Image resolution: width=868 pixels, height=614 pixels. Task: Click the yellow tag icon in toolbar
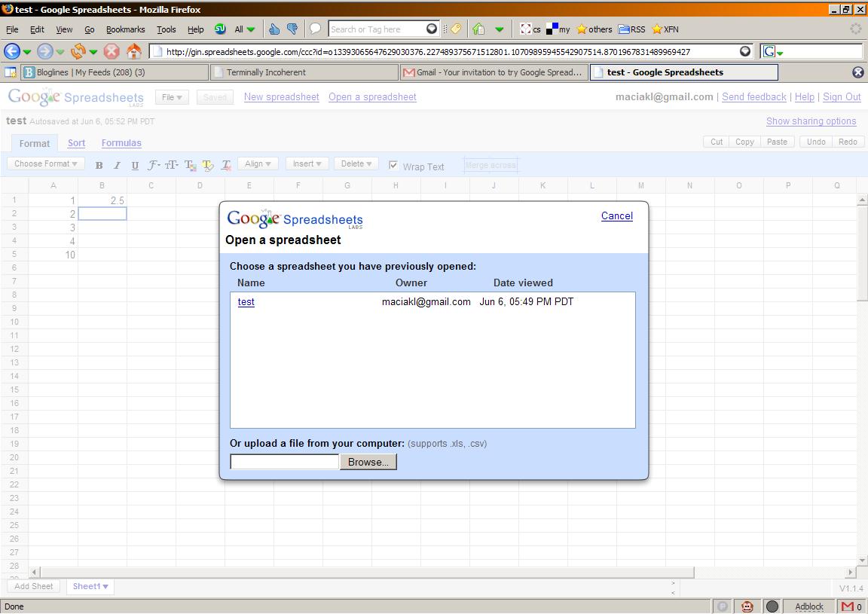pyautogui.click(x=456, y=29)
